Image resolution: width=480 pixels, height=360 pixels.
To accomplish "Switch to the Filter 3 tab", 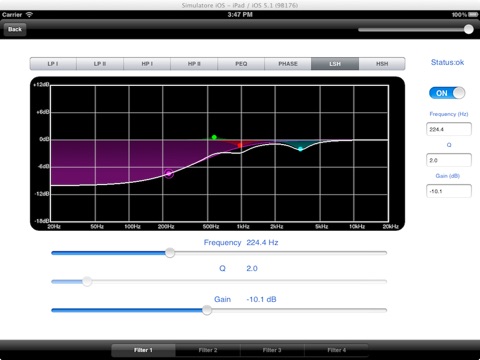I will (x=272, y=350).
